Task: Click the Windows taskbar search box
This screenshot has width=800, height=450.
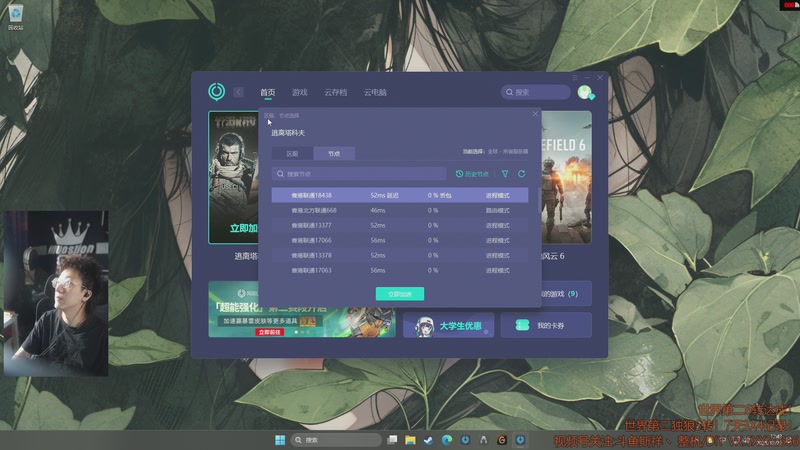Action: click(336, 440)
